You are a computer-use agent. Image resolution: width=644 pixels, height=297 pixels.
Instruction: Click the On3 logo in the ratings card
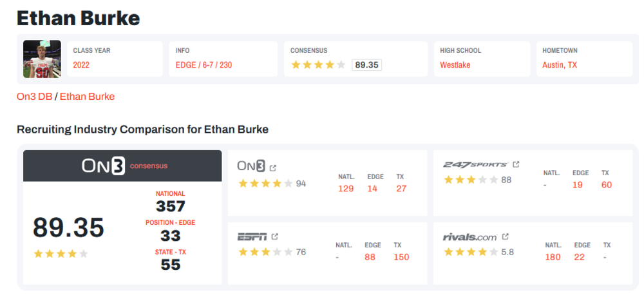(251, 166)
